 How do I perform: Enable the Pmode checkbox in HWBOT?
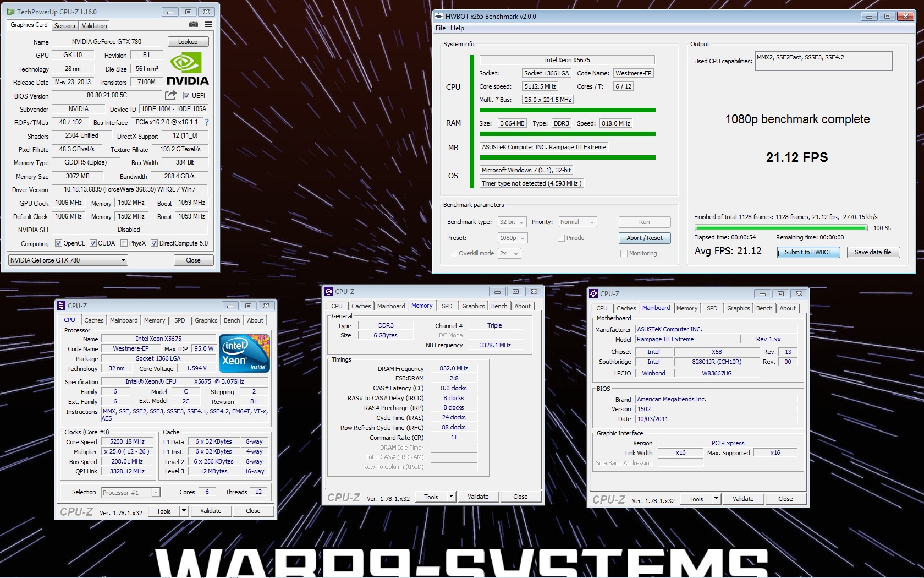pos(562,238)
